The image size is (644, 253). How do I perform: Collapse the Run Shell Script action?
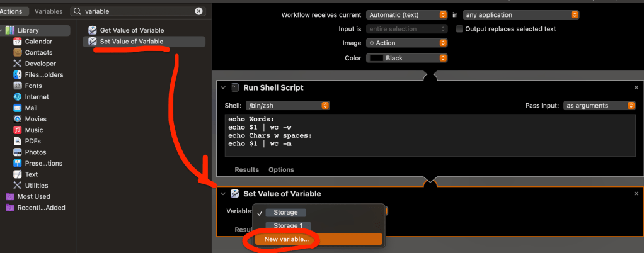click(223, 88)
